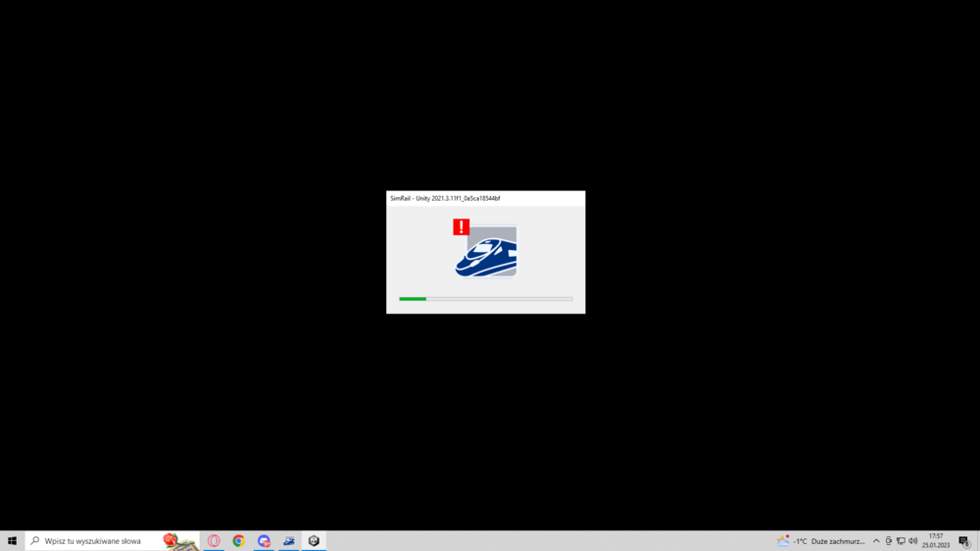The width and height of the screenshot is (980, 551).
Task: Open the volume speaker control
Action: tap(913, 541)
